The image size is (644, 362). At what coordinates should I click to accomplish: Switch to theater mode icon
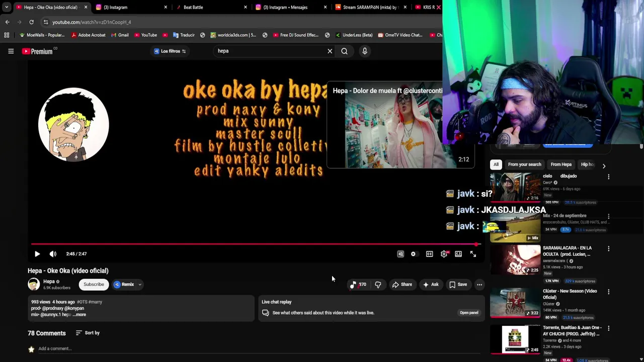458,254
